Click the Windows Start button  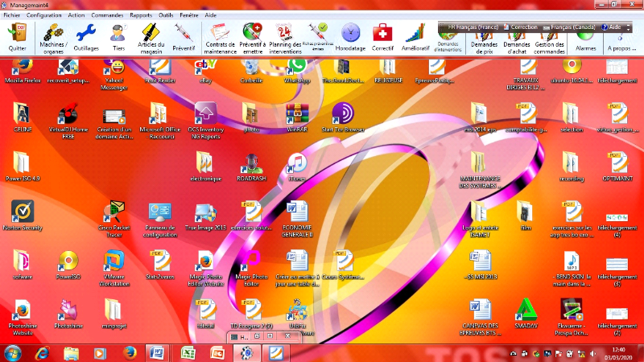point(13,352)
